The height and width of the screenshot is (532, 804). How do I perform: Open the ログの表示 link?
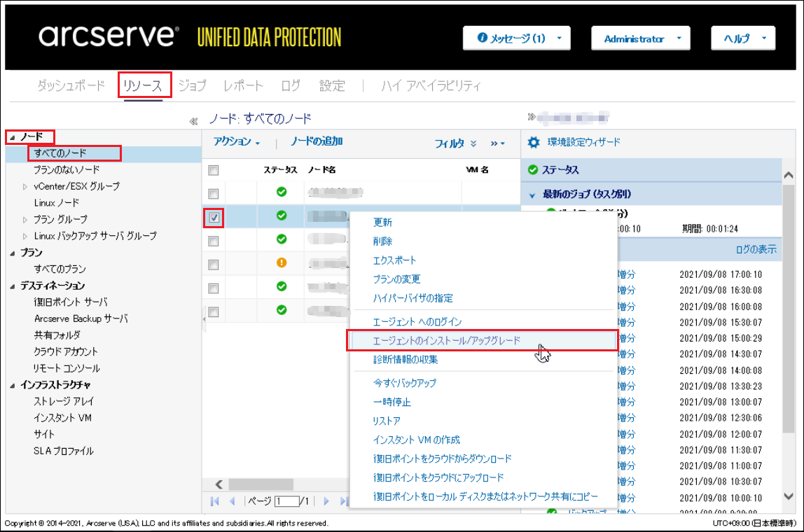756,250
